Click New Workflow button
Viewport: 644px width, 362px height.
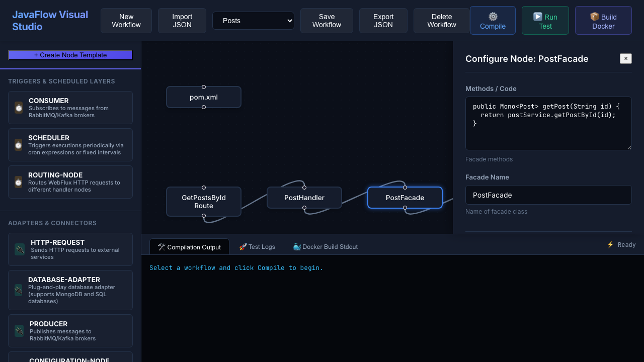coord(126,21)
